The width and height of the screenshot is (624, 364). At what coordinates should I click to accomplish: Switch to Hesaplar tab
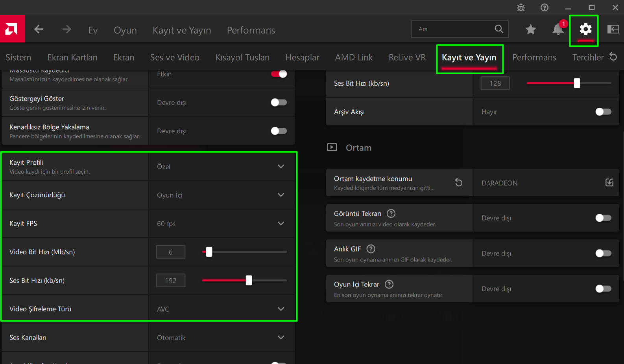(x=303, y=57)
